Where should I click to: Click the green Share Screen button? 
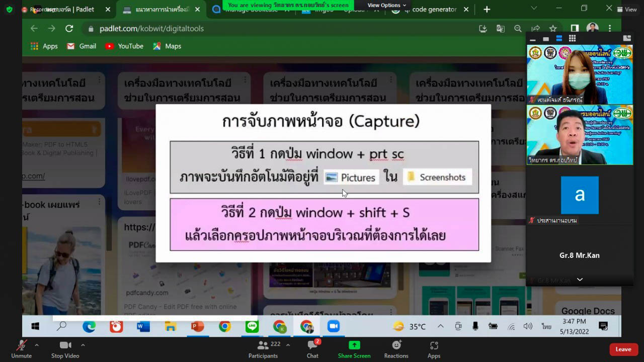(354, 348)
